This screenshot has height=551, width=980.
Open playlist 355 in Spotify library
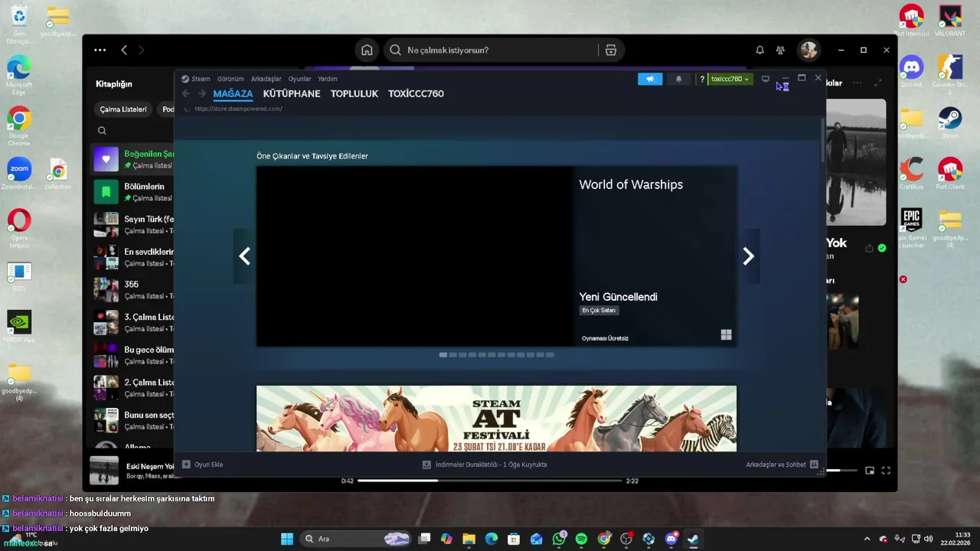click(x=133, y=289)
